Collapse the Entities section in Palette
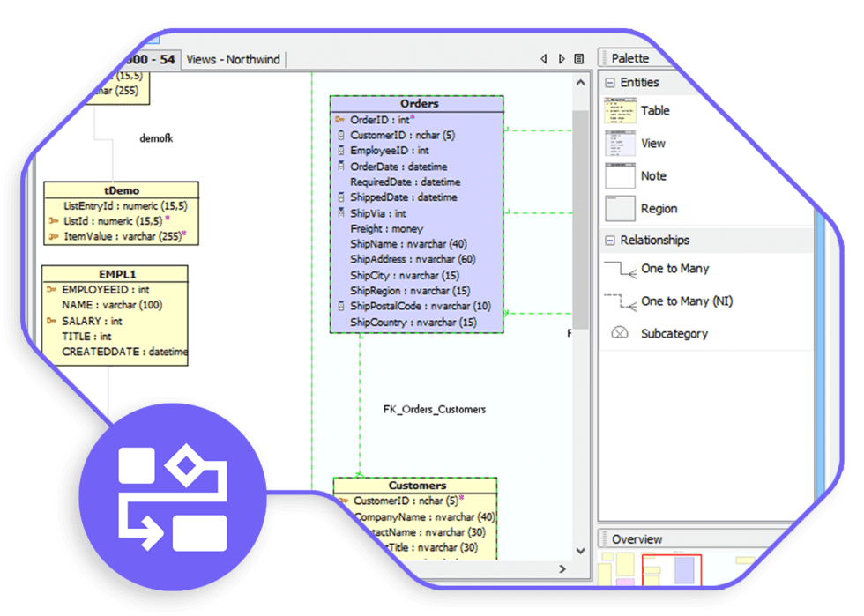Image resolution: width=864 pixels, height=616 pixels. 610,82
